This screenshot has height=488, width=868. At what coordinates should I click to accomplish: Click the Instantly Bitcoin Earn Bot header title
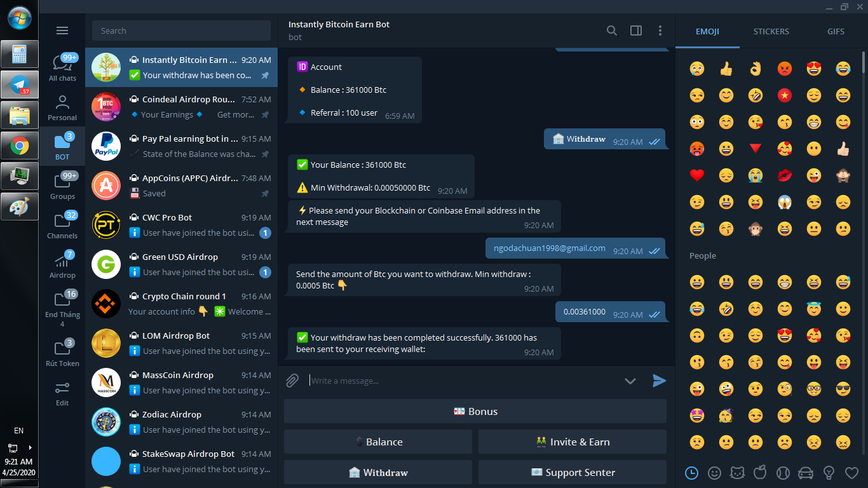coord(339,24)
